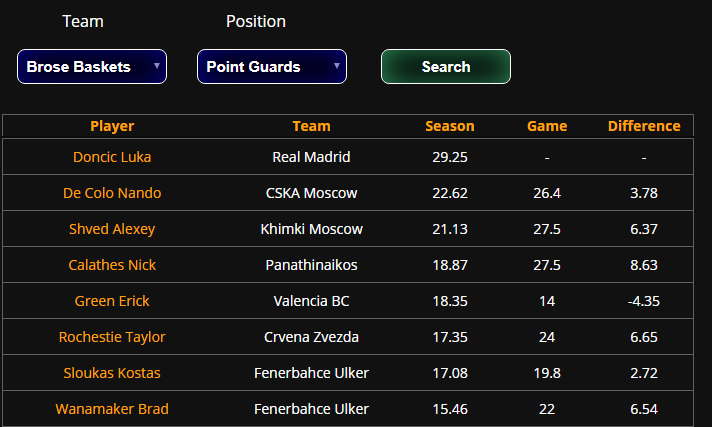Viewport: 712px width, 427px height.
Task: Open the Brose Baskets team dropdown
Action: tap(92, 67)
